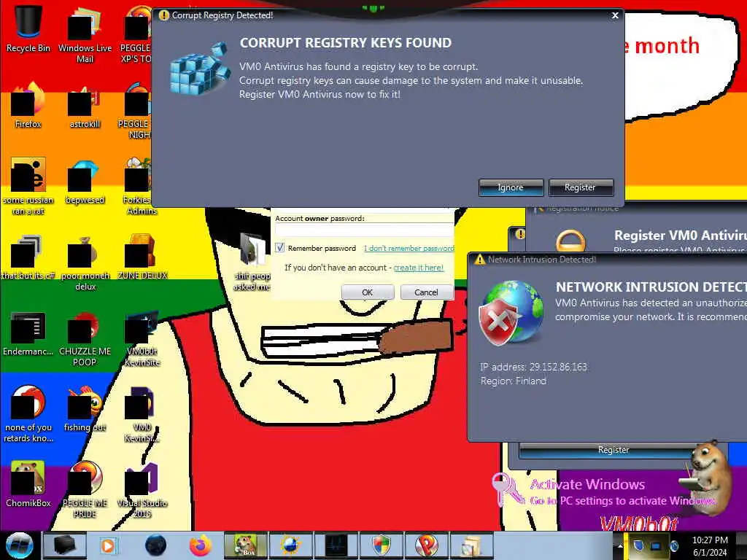Open CHUZZLE ME POOP desktop icon
The width and height of the screenshot is (747, 560).
point(85,338)
